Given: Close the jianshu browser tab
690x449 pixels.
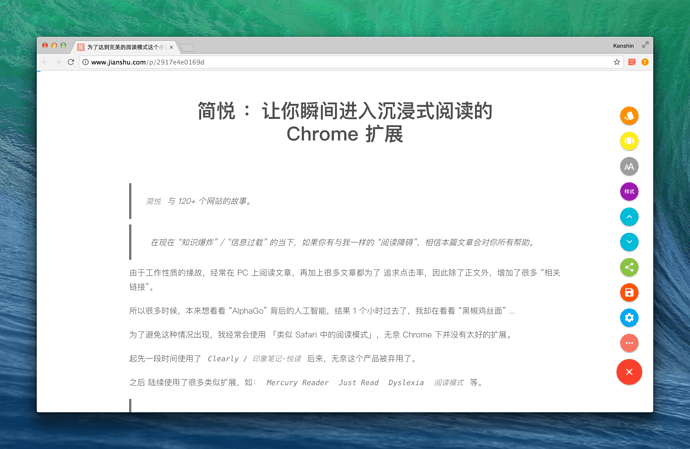Looking at the screenshot, I should click(x=171, y=47).
